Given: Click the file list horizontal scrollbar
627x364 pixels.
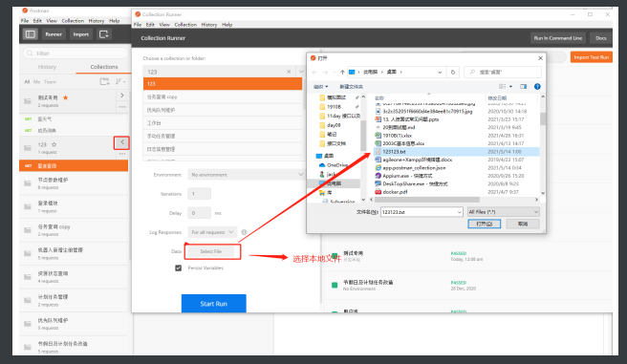Looking at the screenshot, I should [x=426, y=200].
